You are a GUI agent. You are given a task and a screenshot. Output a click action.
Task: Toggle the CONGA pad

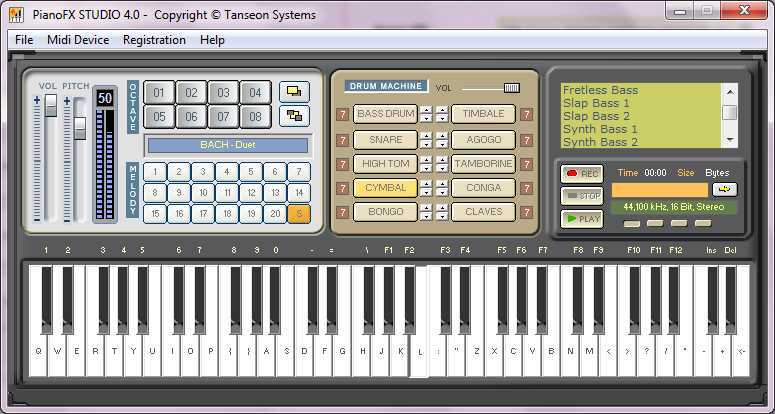pyautogui.click(x=483, y=188)
